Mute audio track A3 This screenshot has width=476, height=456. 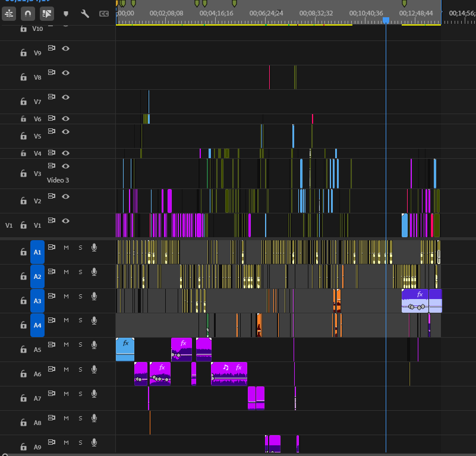point(66,296)
